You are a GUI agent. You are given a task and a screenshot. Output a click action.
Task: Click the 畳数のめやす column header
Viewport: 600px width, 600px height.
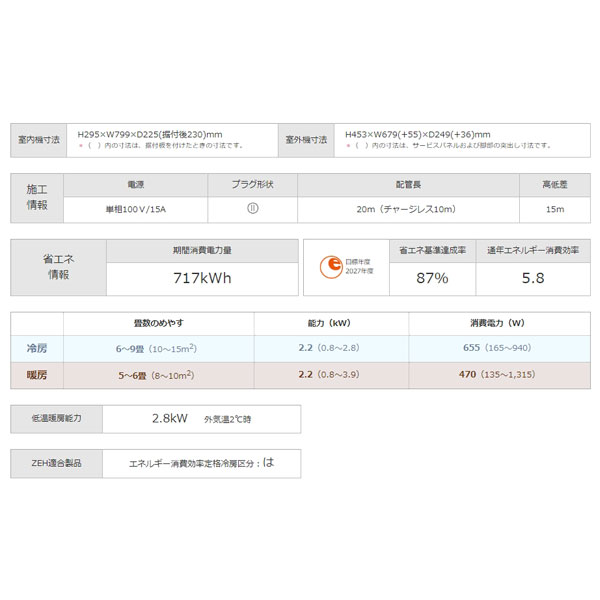158,323
